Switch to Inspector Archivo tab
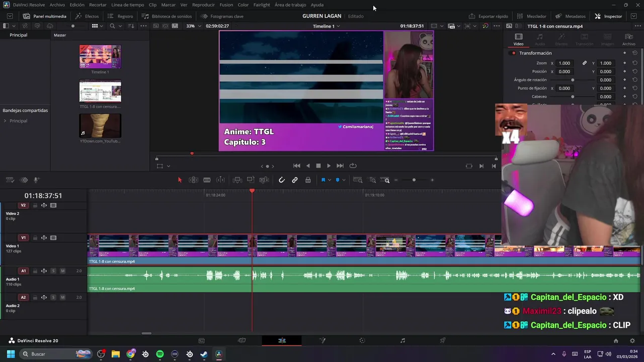The height and width of the screenshot is (362, 644). pyautogui.click(x=628, y=40)
